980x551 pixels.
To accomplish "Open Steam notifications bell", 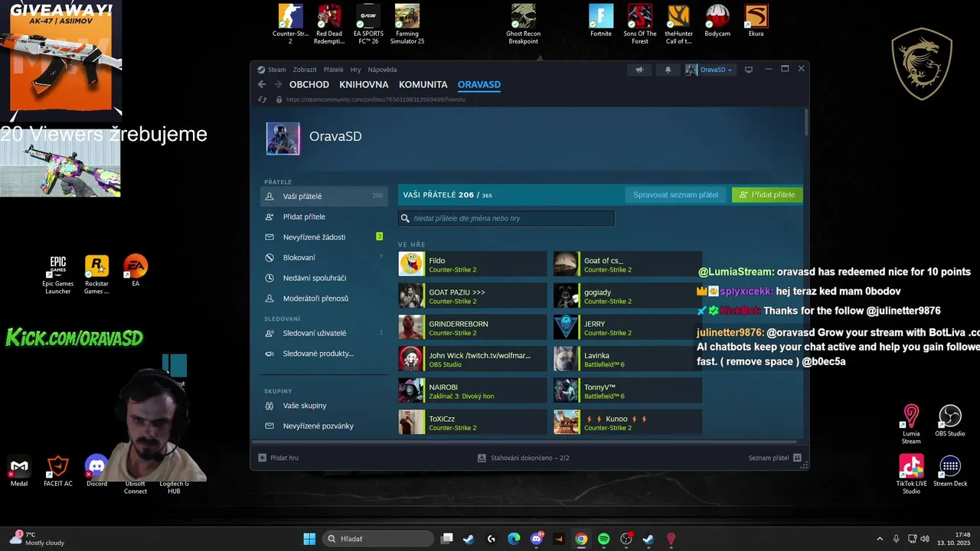I will 668,70.
